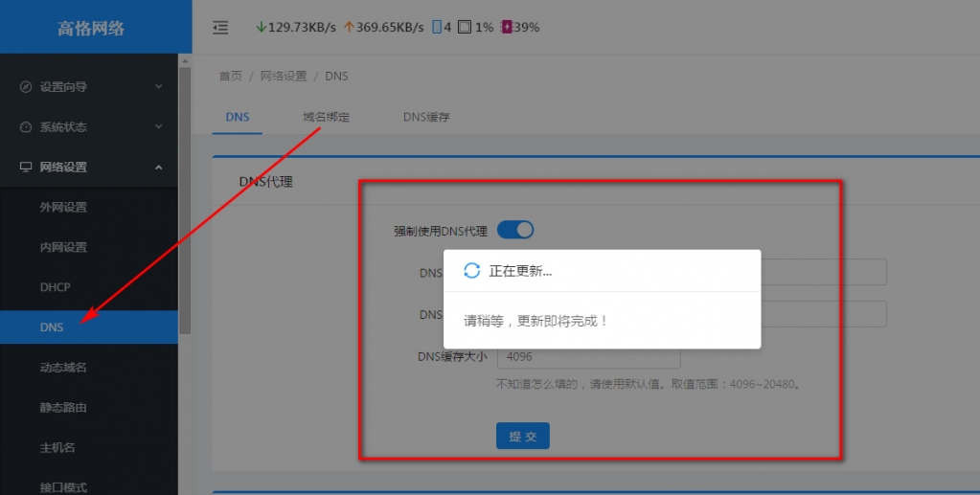The width and height of the screenshot is (980, 495).
Task: Select the DNS tab
Action: 238,117
